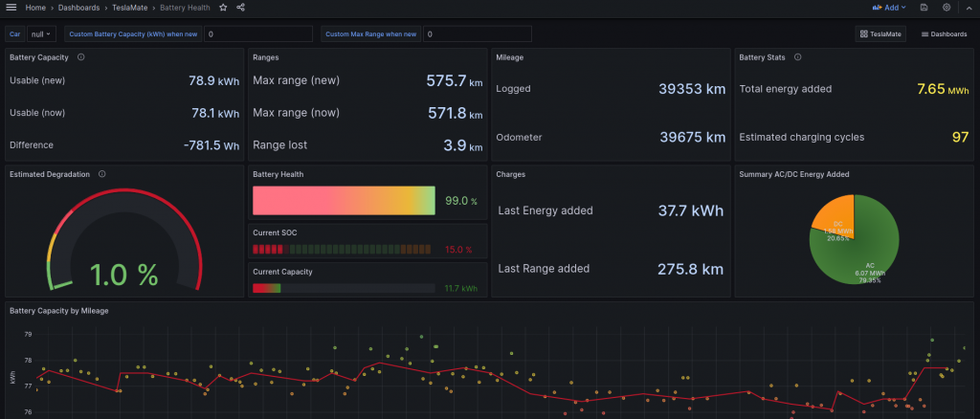Go to Home in the breadcrumb

pyautogui.click(x=35, y=8)
